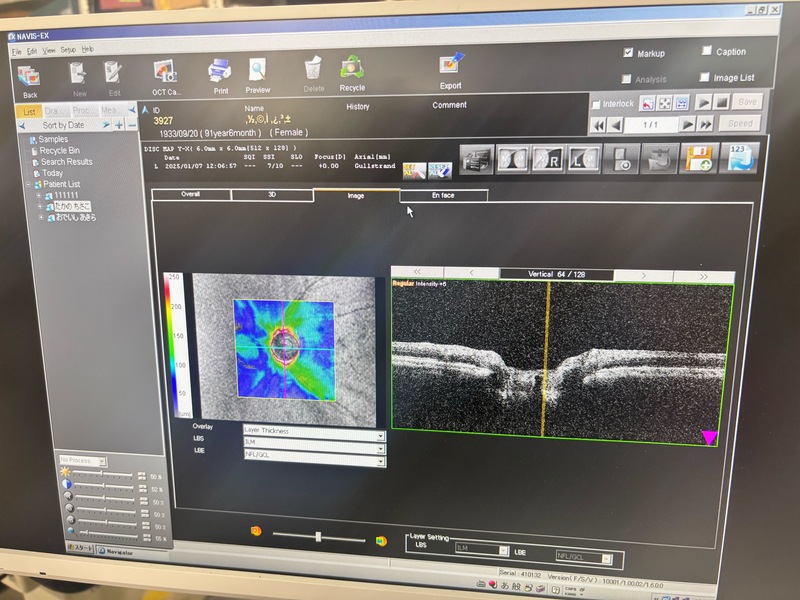Switch to the En face tab
Screen dimensions: 800x600
(443, 195)
